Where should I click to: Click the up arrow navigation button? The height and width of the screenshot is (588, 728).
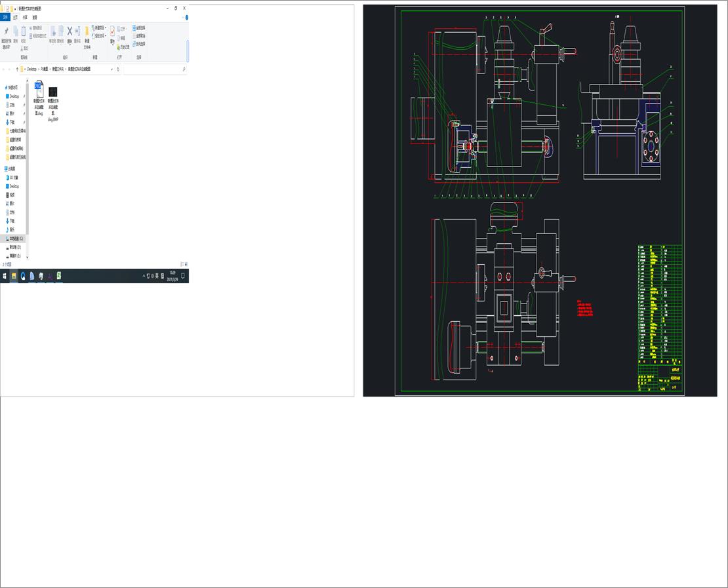(17, 69)
